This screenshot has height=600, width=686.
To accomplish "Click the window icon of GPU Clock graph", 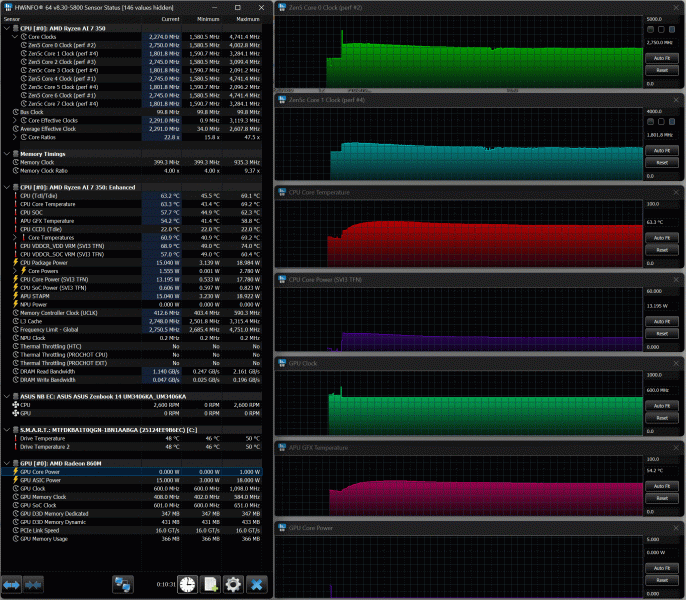I will coord(282,363).
